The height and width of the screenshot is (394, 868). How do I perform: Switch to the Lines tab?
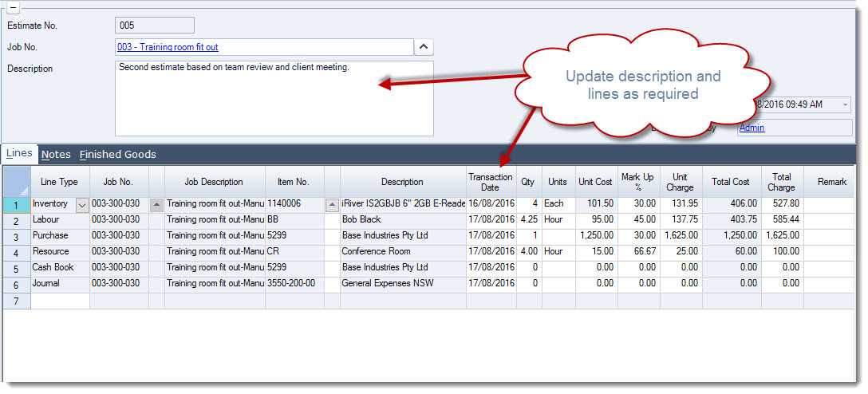19,154
